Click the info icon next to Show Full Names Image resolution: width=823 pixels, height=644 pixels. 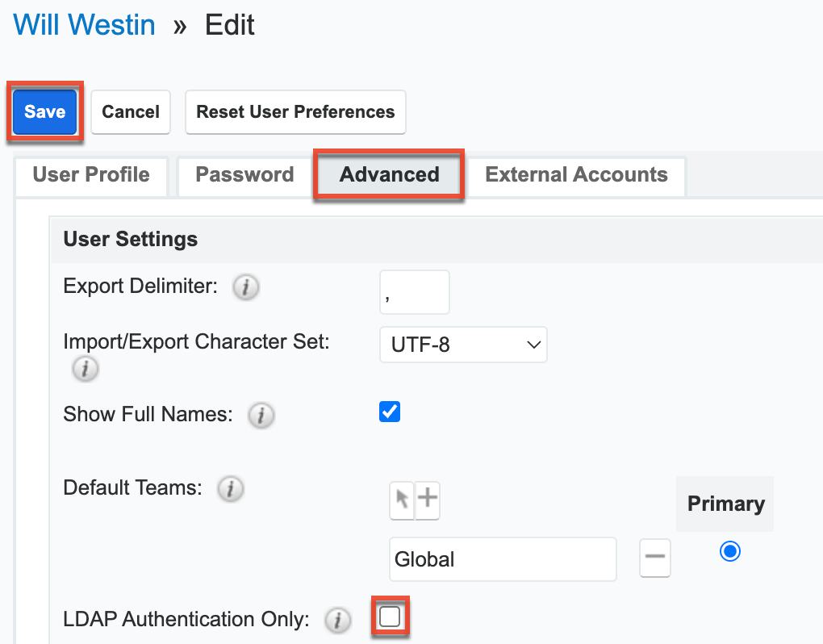(261, 415)
